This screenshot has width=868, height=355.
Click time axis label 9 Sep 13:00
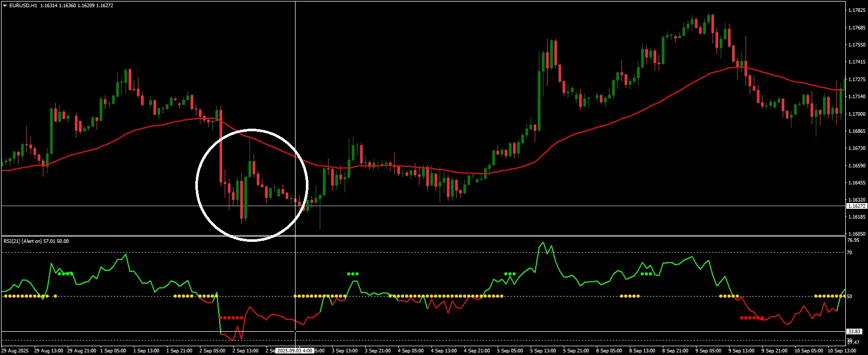point(742,351)
